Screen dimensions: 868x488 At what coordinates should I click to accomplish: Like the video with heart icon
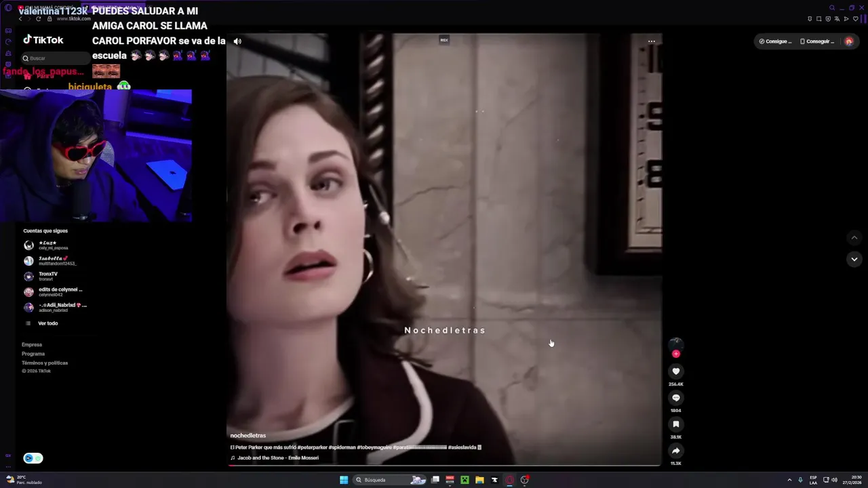(675, 371)
